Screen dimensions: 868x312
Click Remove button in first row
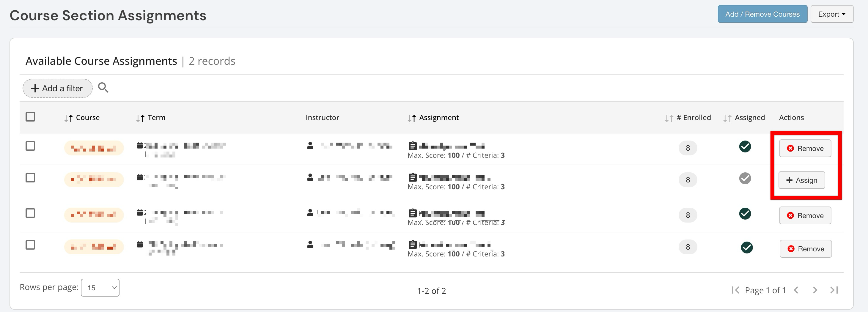pyautogui.click(x=805, y=148)
